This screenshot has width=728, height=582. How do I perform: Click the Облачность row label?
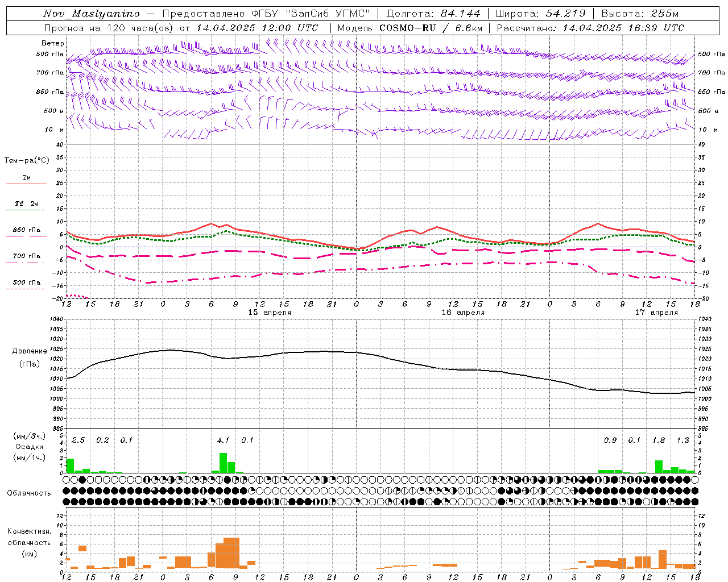tap(29, 493)
